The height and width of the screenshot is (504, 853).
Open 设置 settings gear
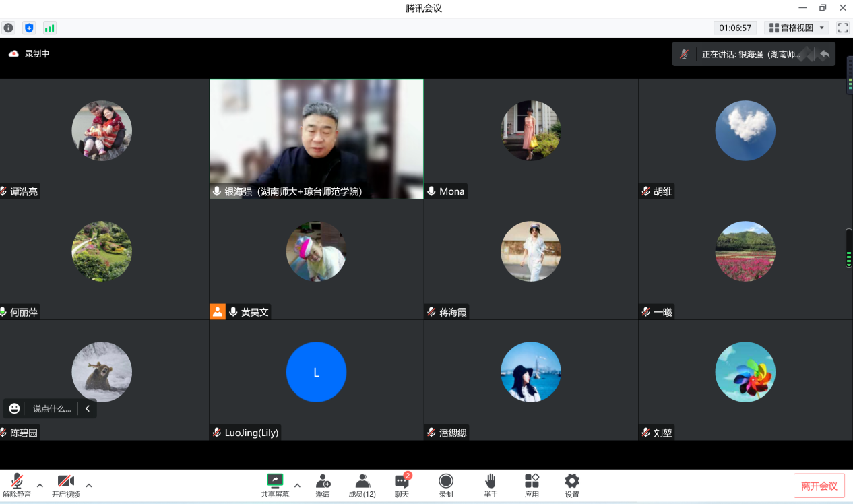click(x=572, y=485)
